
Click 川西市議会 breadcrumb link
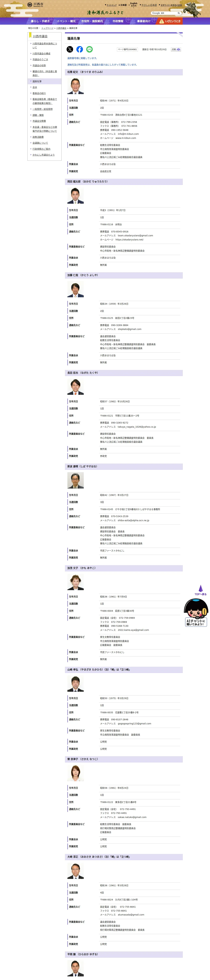[61, 28]
